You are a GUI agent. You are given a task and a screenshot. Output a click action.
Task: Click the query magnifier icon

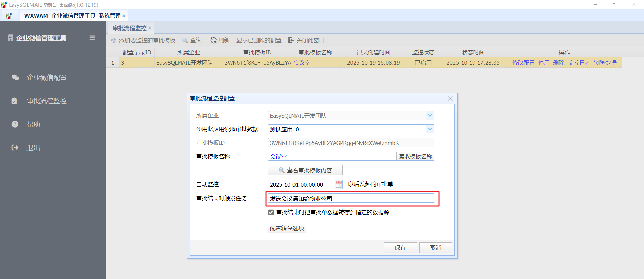(x=185, y=40)
